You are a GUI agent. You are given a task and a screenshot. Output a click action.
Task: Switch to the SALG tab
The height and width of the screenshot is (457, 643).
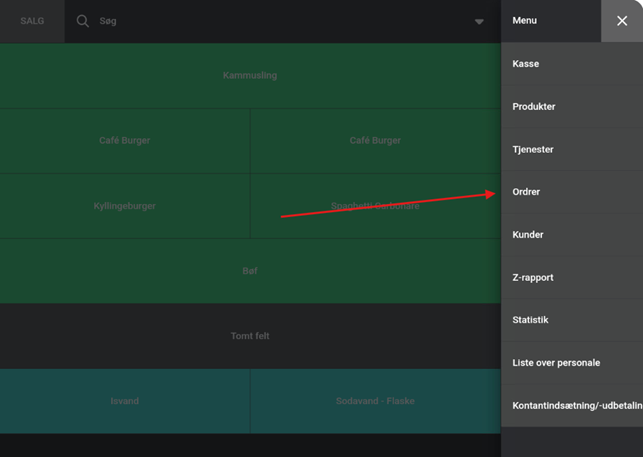(32, 21)
